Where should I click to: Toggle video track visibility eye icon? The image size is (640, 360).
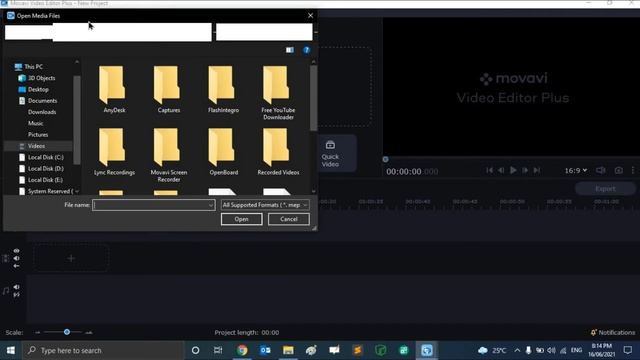(x=16, y=251)
